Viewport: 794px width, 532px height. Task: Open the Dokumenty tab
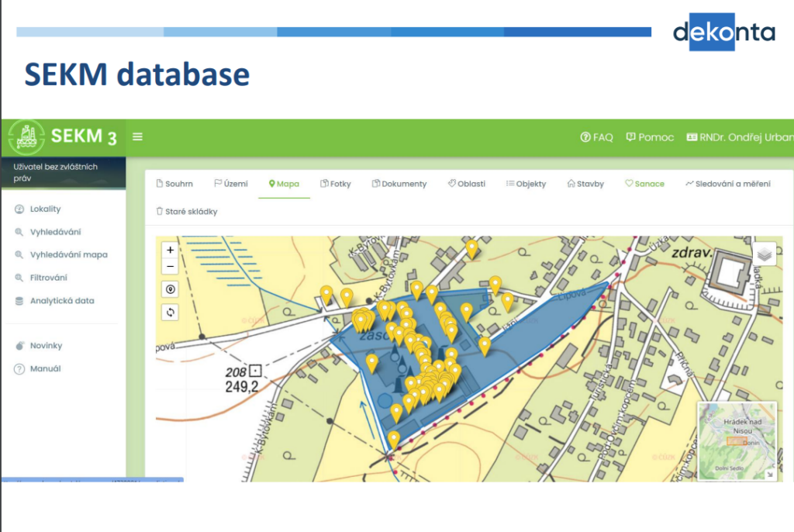pos(399,184)
